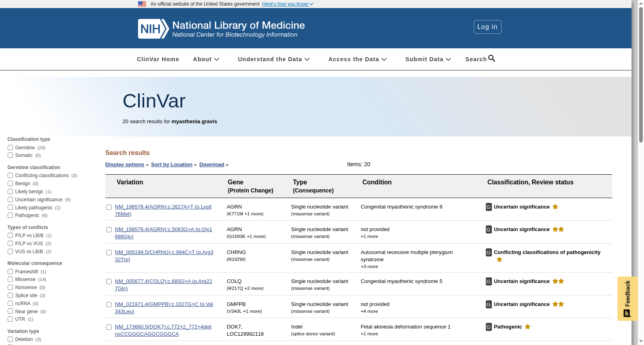Expand Here's how you know
Viewport: 644px width, 345px height.
pyautogui.click(x=287, y=4)
